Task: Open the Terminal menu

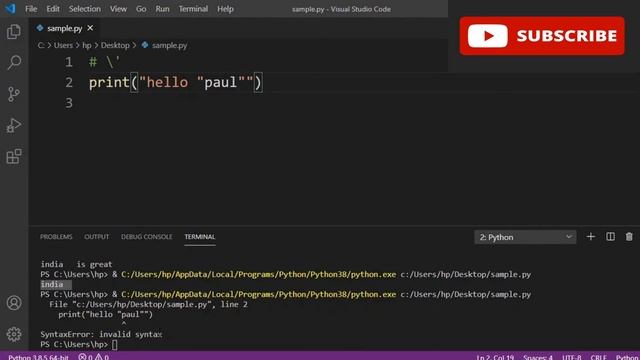Action: pos(193,9)
